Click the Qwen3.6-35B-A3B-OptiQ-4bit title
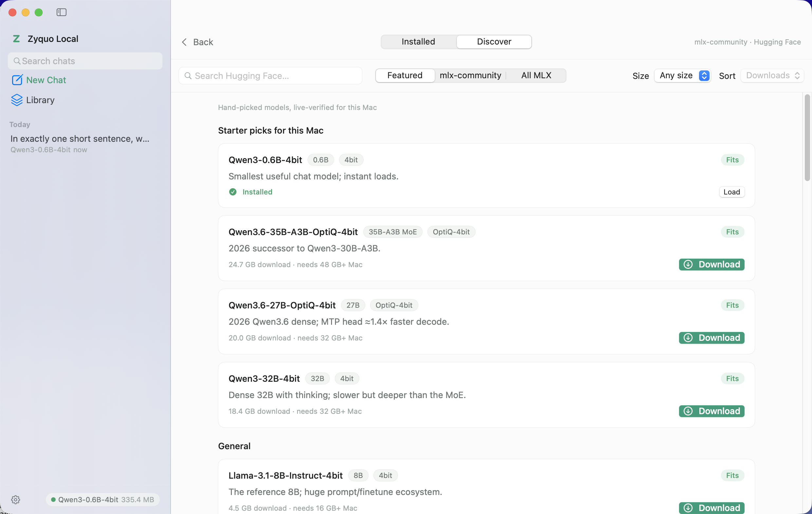The height and width of the screenshot is (514, 812). (x=293, y=232)
